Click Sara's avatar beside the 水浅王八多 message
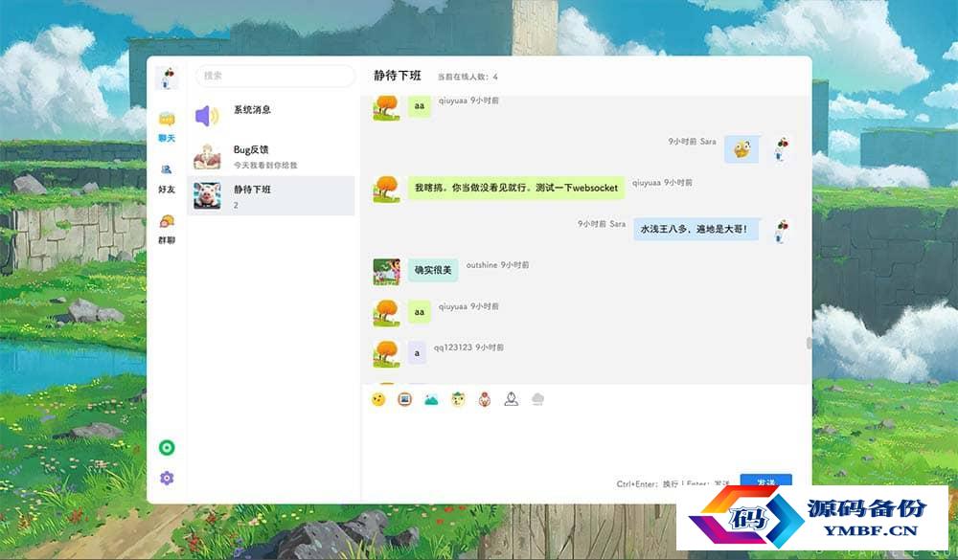The height and width of the screenshot is (560, 958). [782, 231]
